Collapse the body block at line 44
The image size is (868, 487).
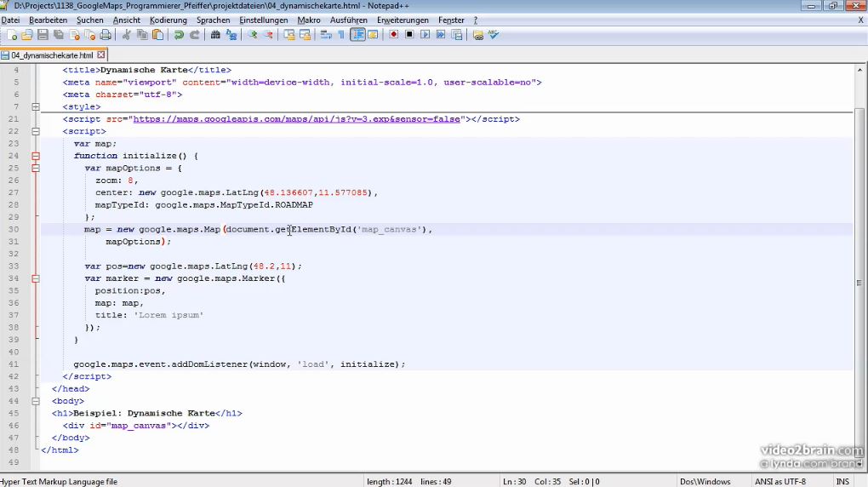tap(36, 401)
